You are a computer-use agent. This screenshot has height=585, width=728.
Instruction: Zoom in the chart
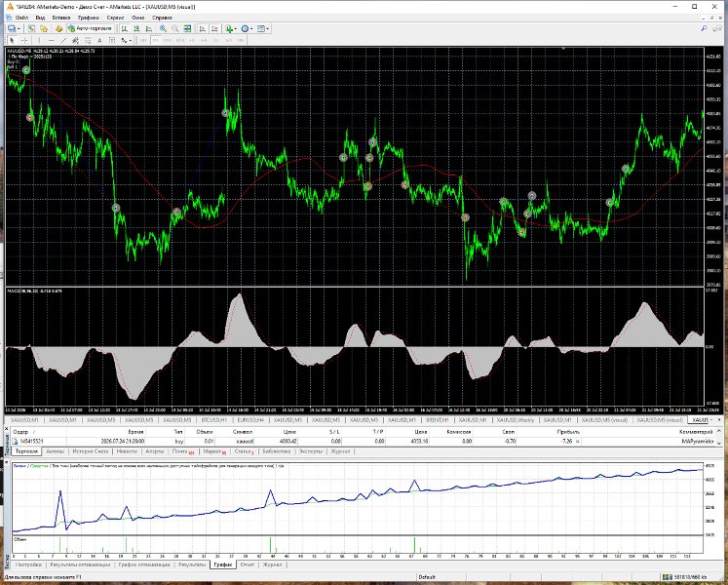pyautogui.click(x=163, y=29)
